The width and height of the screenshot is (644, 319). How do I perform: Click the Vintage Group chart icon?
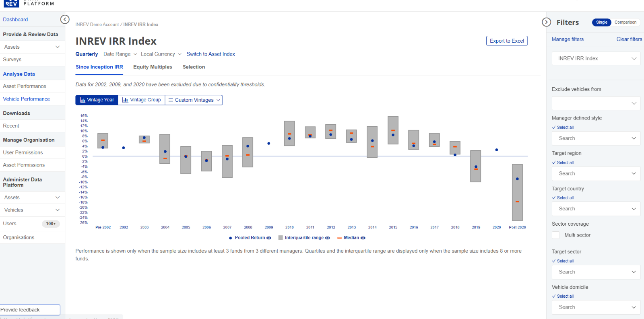tap(125, 100)
